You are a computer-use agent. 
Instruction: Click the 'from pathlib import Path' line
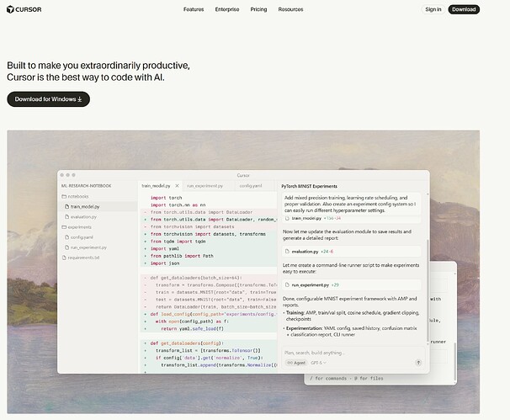coord(182,256)
